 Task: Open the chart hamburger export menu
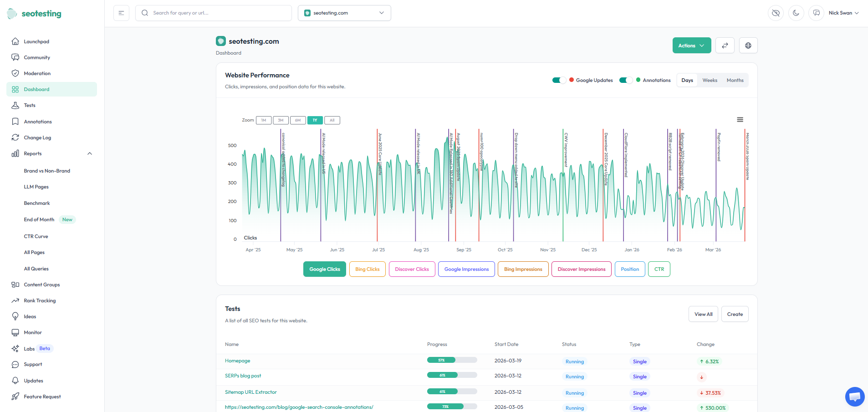pos(740,120)
